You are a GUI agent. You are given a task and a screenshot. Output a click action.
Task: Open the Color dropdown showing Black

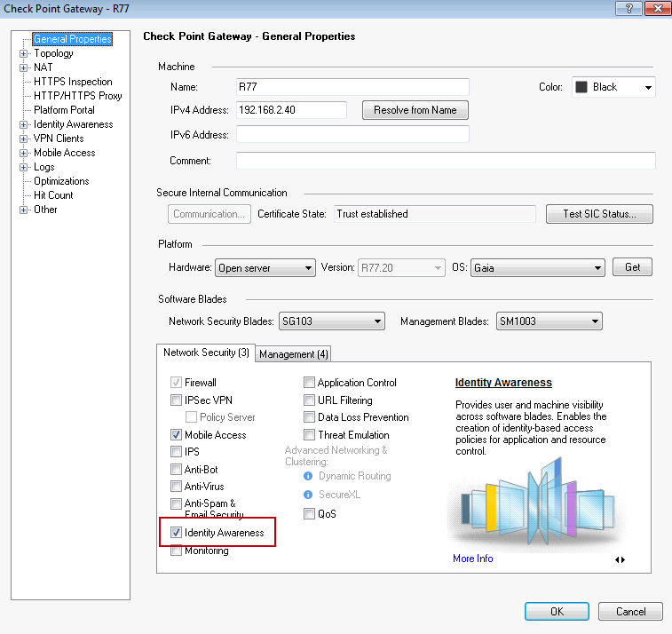tap(613, 87)
